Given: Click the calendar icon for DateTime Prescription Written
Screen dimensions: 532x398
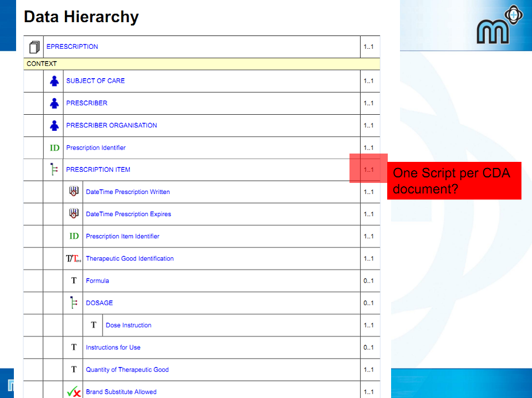Looking at the screenshot, I should [x=74, y=192].
